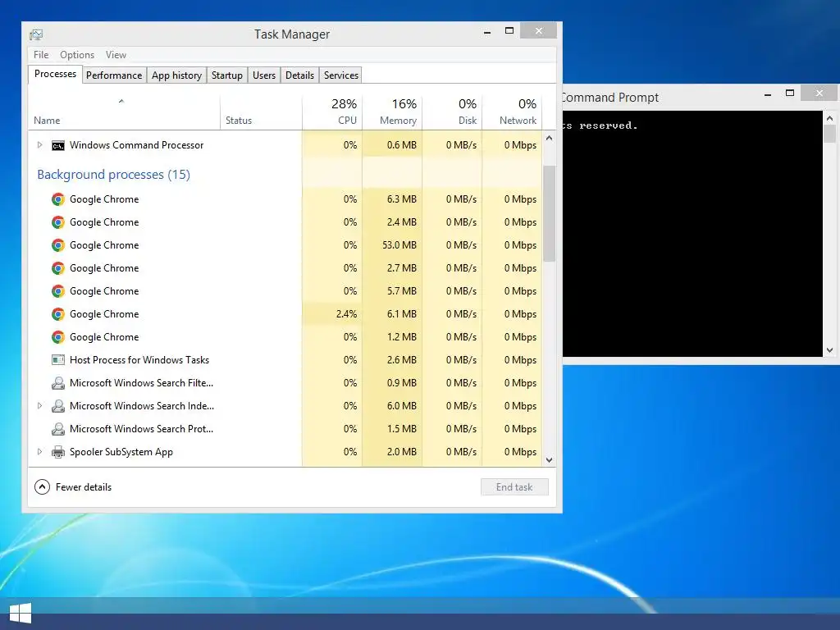Sort by the CPU column header
This screenshot has height=630, width=840.
[x=332, y=113]
